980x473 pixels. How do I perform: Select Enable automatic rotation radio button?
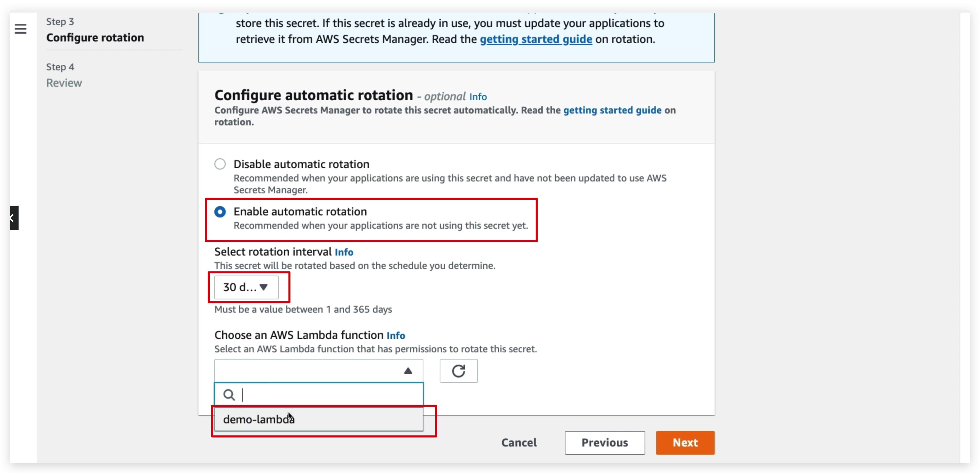coord(220,212)
